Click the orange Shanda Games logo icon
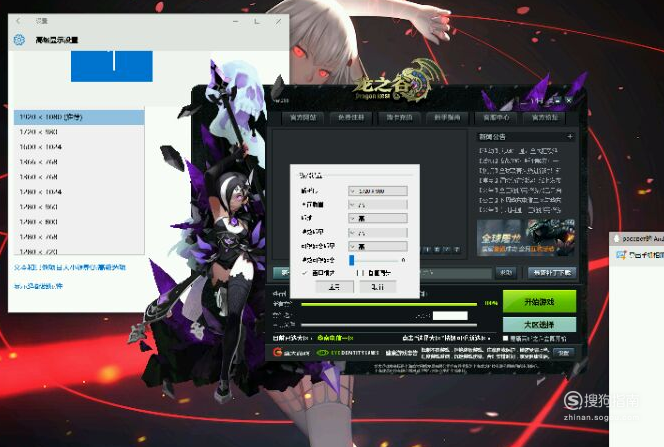The width and height of the screenshot is (664, 447). [278, 352]
